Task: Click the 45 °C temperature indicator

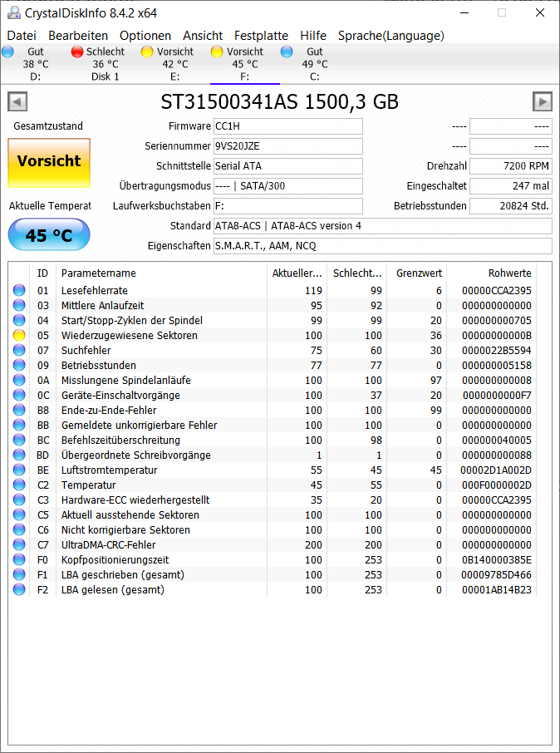Action: [49, 234]
